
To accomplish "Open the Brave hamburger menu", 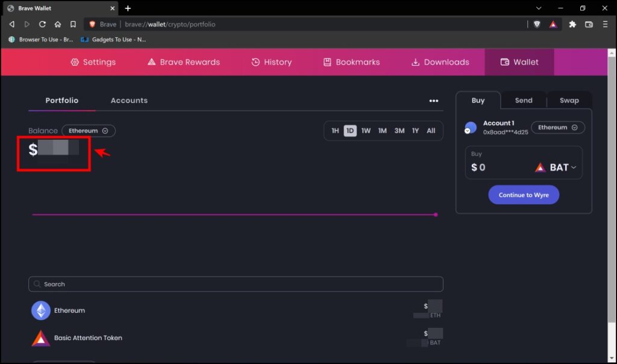I will click(x=605, y=24).
